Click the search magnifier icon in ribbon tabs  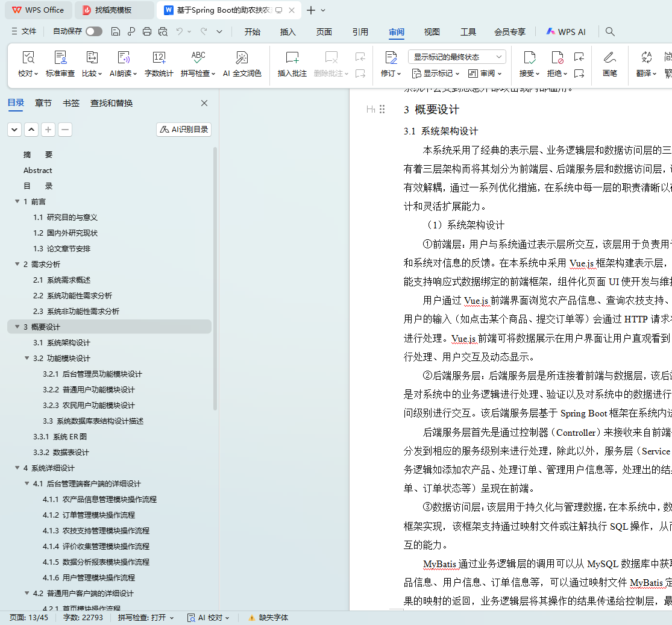coord(610,32)
